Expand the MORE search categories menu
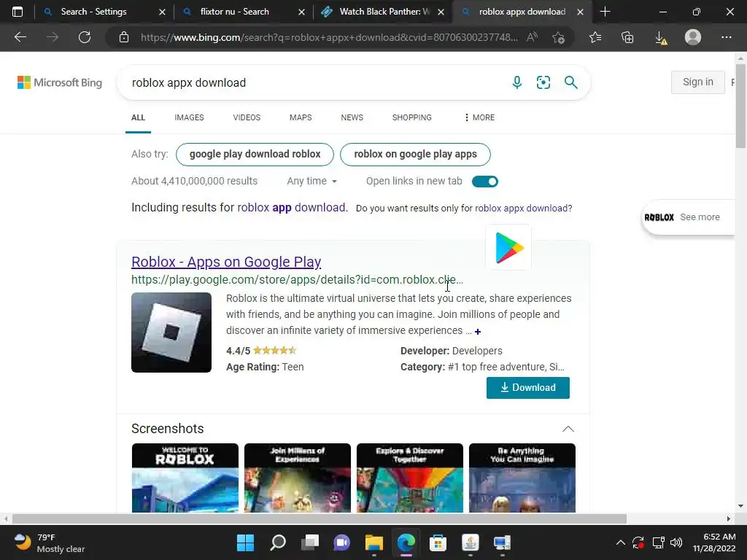 tap(479, 117)
